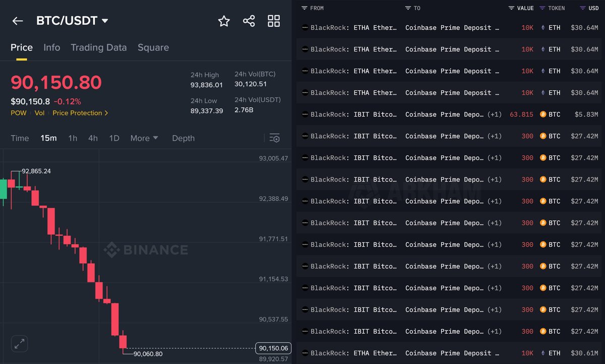The width and height of the screenshot is (605, 364).
Task: Filter by the TO column header
Action: click(x=413, y=8)
